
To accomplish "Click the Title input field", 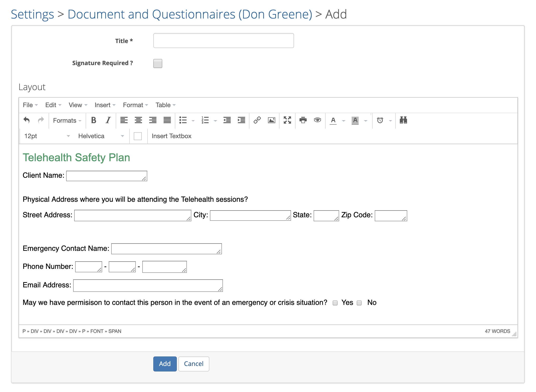I will coord(223,40).
